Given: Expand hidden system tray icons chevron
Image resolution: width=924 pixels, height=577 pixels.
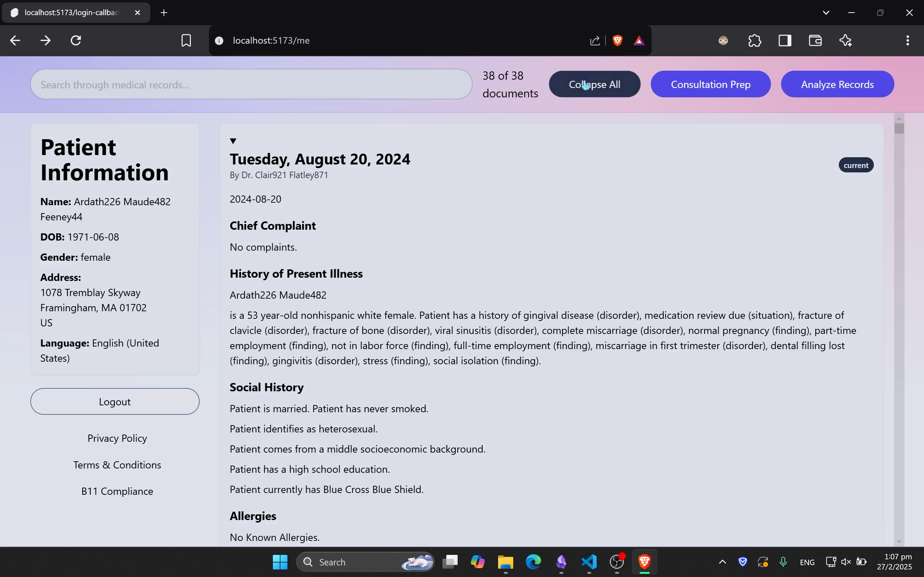Looking at the screenshot, I should coord(722,562).
